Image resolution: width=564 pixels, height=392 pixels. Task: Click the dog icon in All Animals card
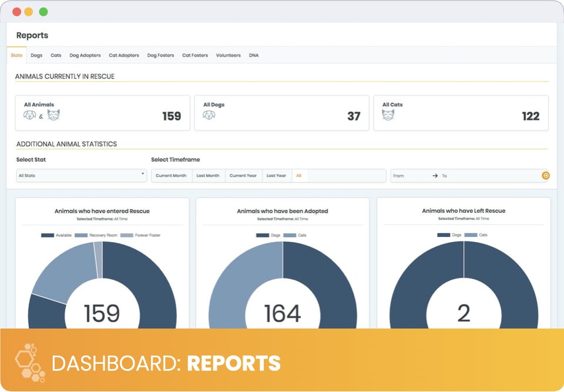29,115
